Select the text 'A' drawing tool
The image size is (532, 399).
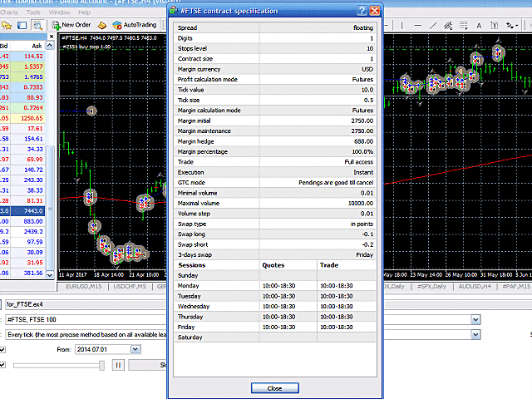[480, 25]
